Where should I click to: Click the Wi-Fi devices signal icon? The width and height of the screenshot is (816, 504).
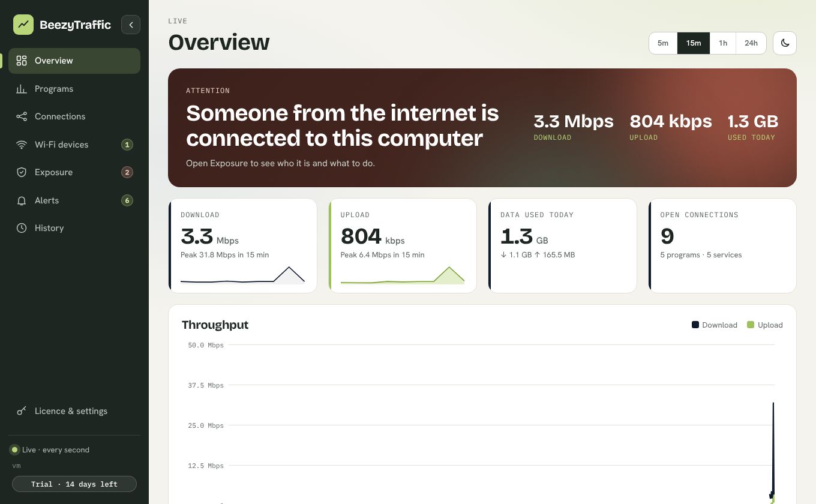pos(22,145)
